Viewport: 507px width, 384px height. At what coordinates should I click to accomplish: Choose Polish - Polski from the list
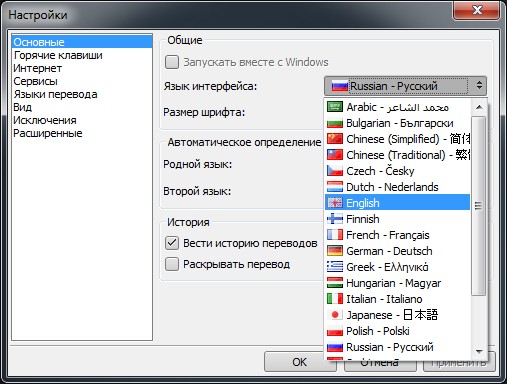coord(397,331)
